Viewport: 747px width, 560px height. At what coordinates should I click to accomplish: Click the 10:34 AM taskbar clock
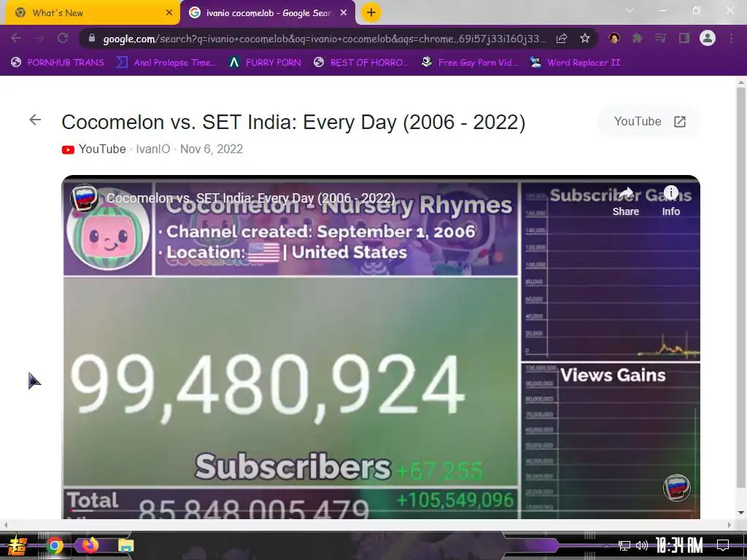(679, 545)
